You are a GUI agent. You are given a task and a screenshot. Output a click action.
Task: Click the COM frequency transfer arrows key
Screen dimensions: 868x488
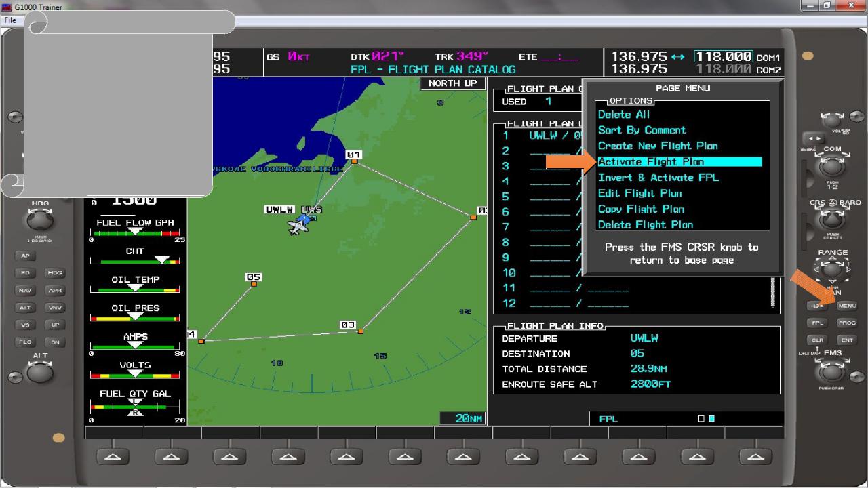point(813,139)
